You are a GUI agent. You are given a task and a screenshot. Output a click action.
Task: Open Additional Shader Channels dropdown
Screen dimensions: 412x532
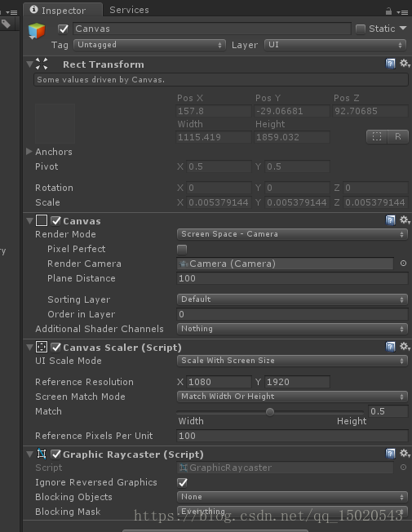pos(292,329)
